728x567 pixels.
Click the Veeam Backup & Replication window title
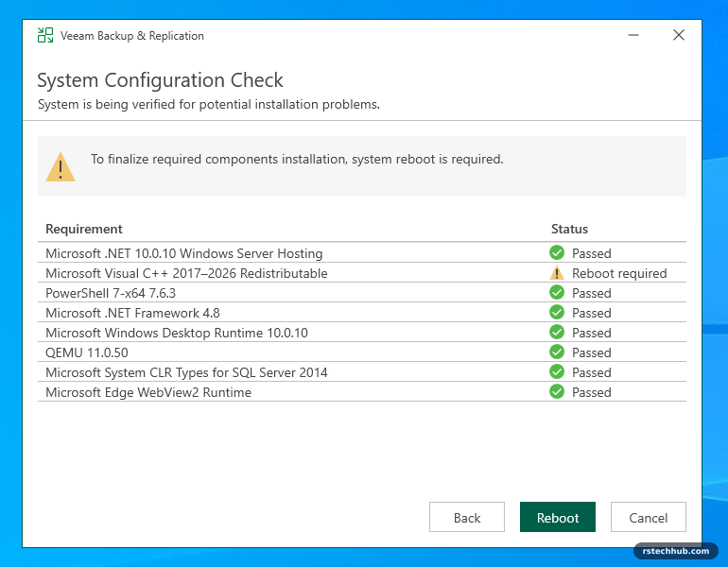(131, 36)
